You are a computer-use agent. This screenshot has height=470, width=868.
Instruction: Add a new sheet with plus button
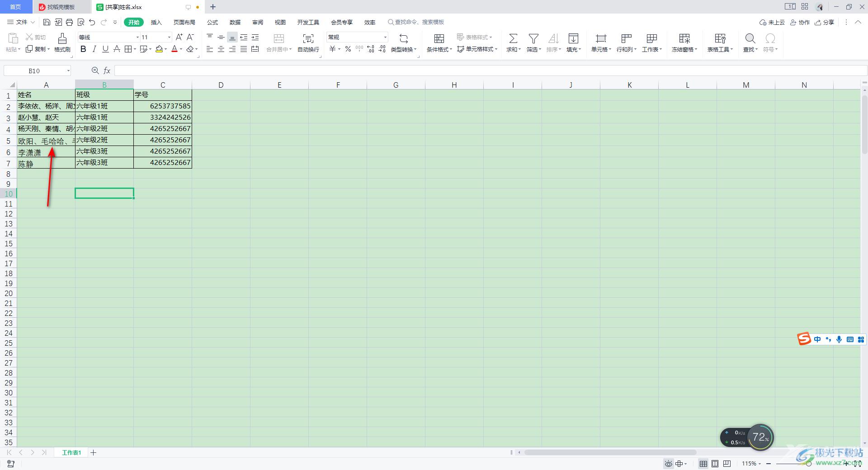pyautogui.click(x=94, y=452)
